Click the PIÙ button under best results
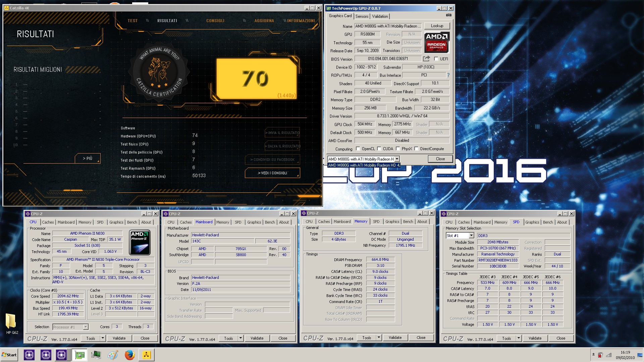Image resolution: width=644 pixels, height=362 pixels. [x=88, y=158]
